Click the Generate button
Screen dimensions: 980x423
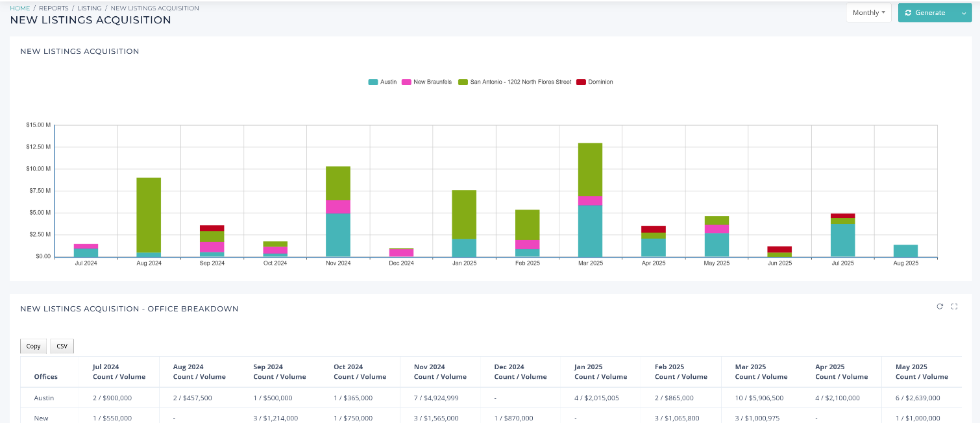click(926, 13)
